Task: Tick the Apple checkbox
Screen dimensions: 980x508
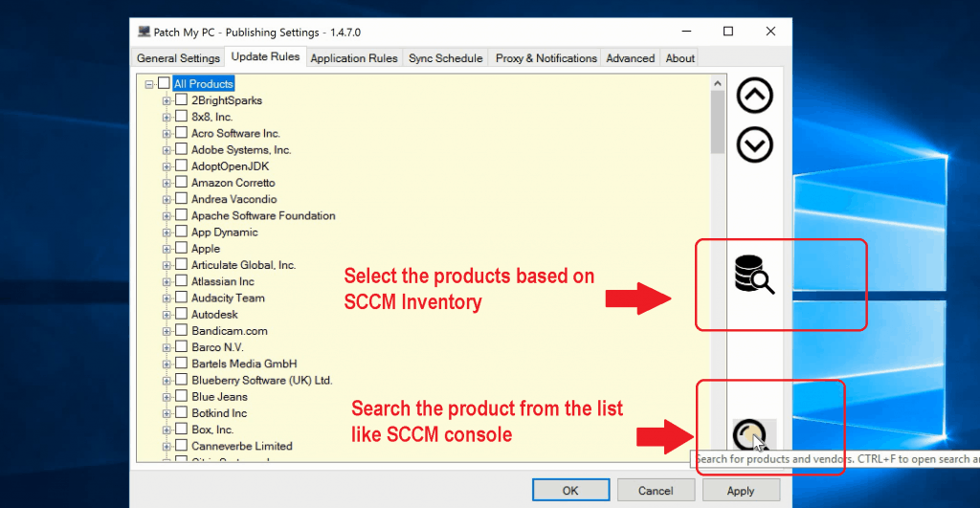Action: click(x=181, y=248)
